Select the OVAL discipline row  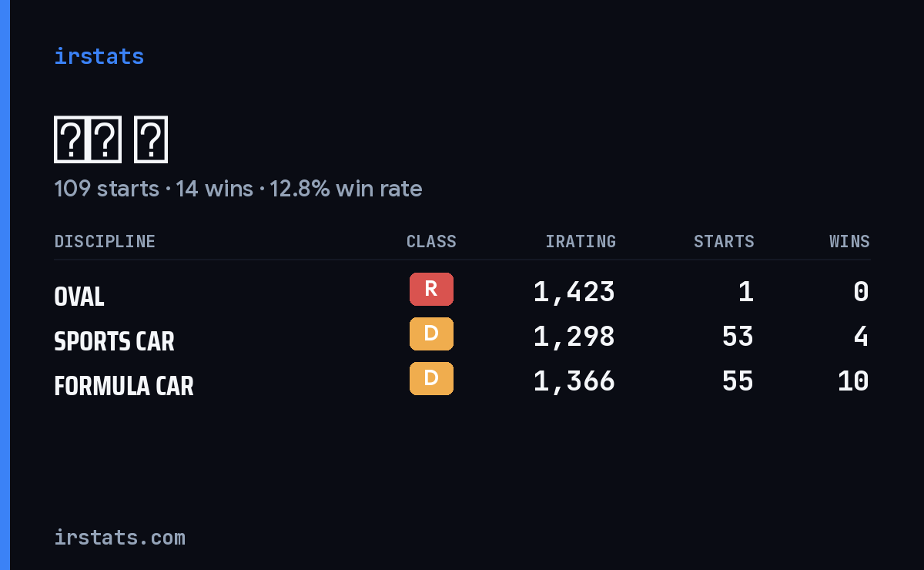(462, 292)
